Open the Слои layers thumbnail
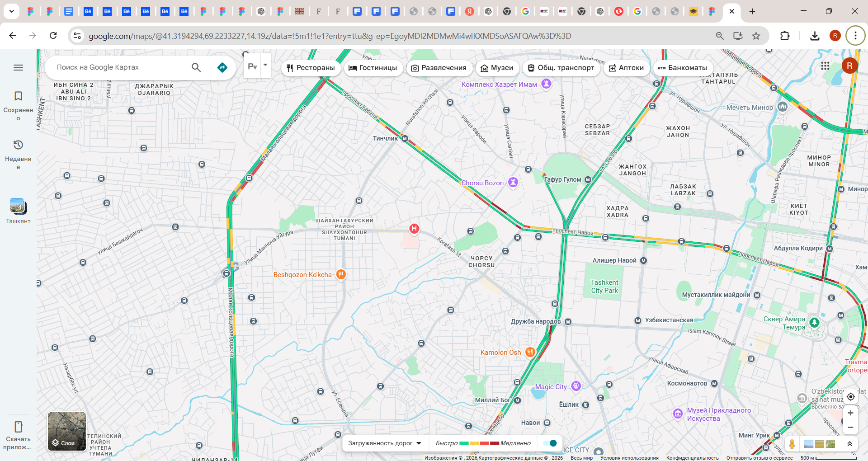868x461 pixels. [67, 431]
